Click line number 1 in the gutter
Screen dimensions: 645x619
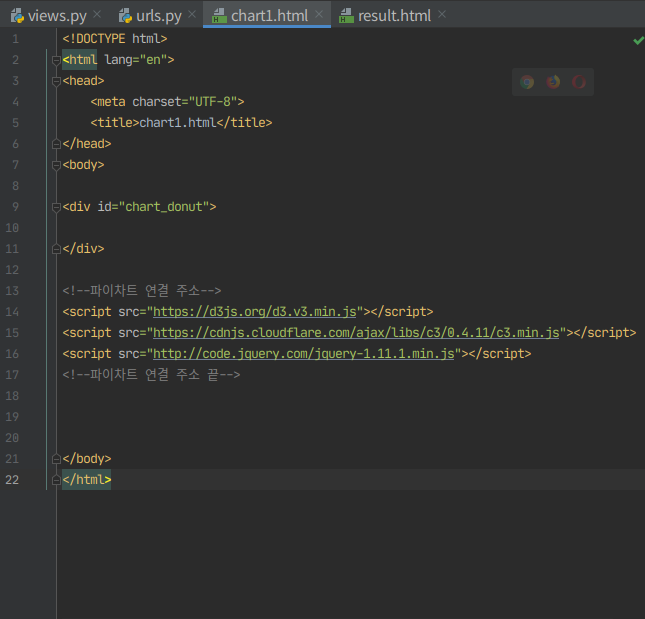pos(16,39)
